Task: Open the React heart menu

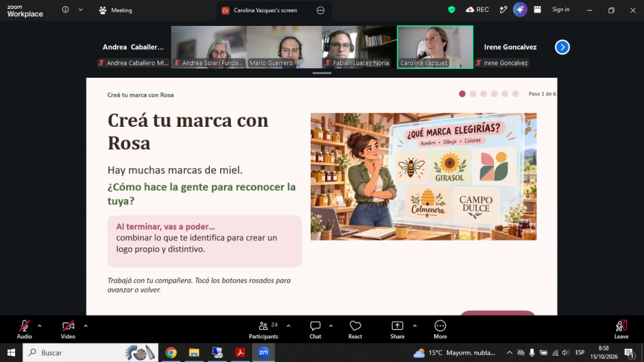Action: [355, 330]
